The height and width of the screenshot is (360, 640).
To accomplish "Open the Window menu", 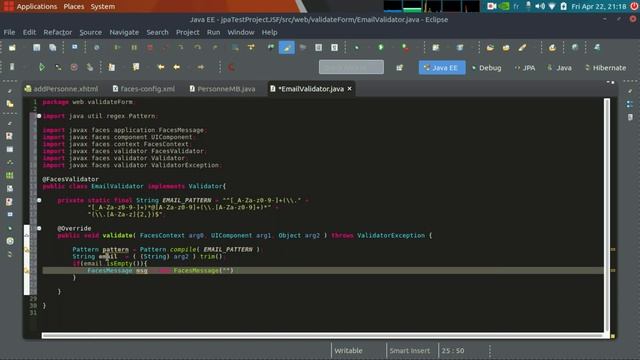I will click(x=241, y=32).
